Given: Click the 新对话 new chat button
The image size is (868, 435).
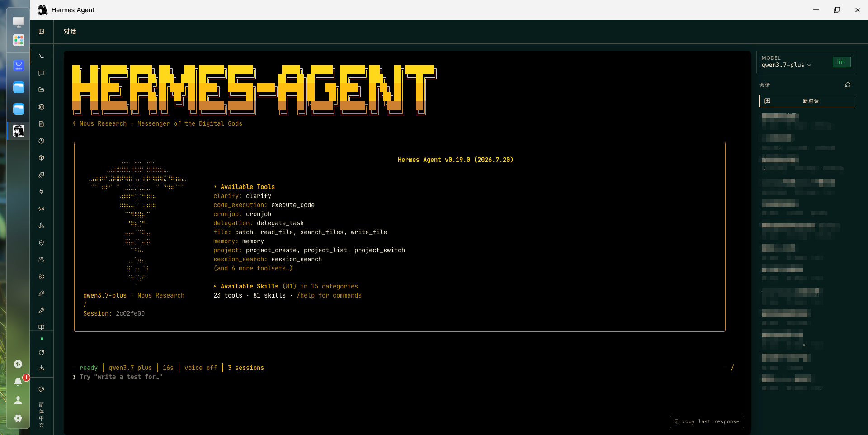Looking at the screenshot, I should (807, 101).
